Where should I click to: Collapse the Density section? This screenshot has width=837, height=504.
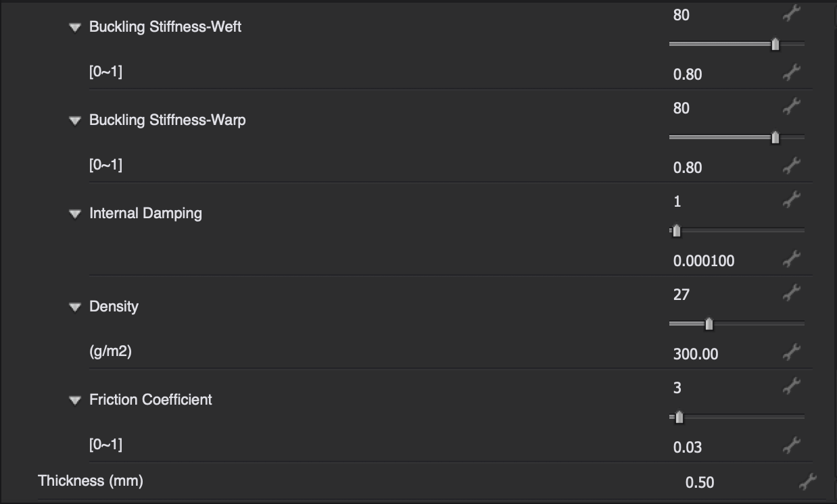(75, 307)
